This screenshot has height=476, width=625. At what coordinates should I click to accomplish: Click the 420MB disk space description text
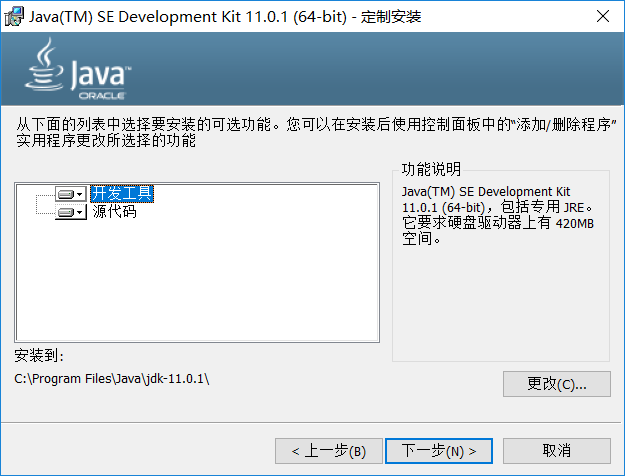point(498,215)
